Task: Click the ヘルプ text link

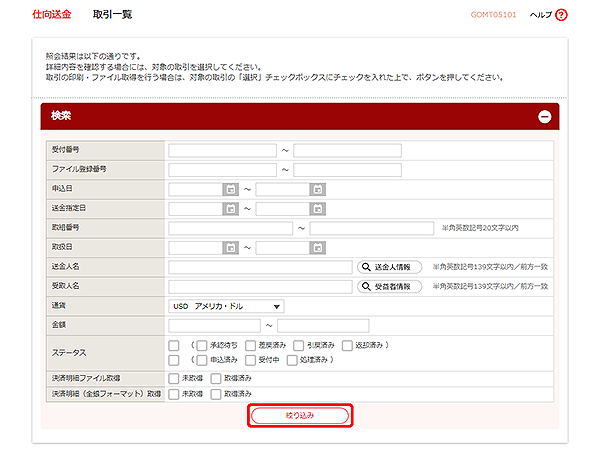Action: (540, 15)
